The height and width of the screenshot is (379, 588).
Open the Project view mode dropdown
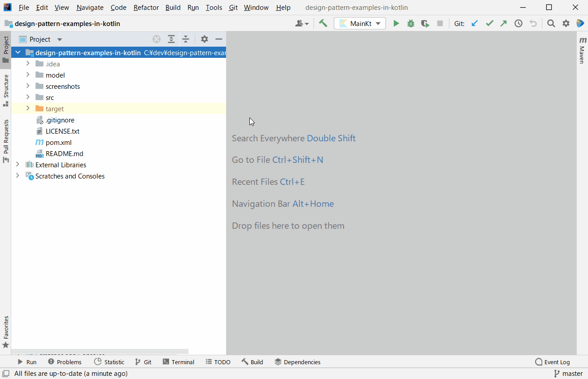tap(60, 39)
